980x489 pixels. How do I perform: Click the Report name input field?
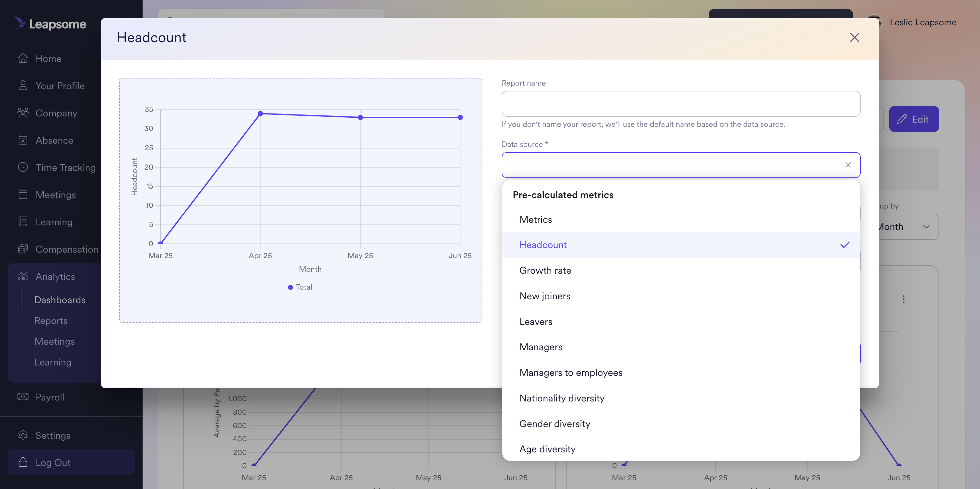pyautogui.click(x=681, y=103)
